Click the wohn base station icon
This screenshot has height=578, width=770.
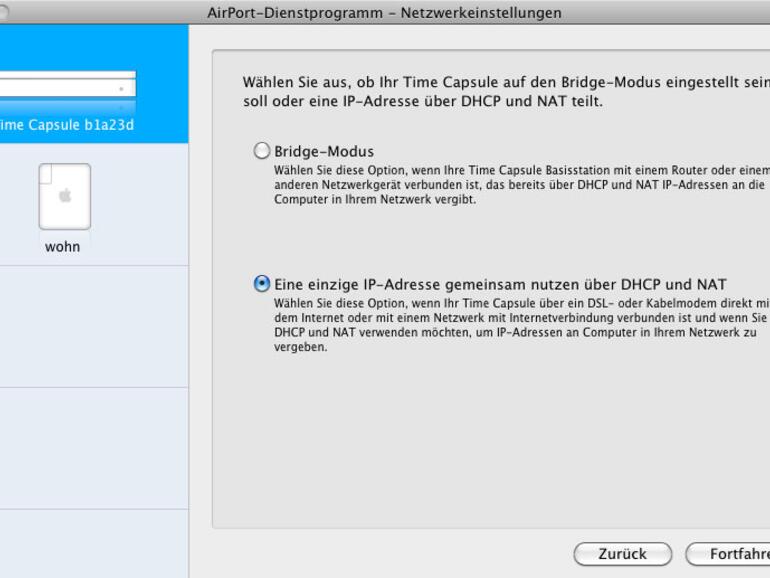[x=63, y=196]
